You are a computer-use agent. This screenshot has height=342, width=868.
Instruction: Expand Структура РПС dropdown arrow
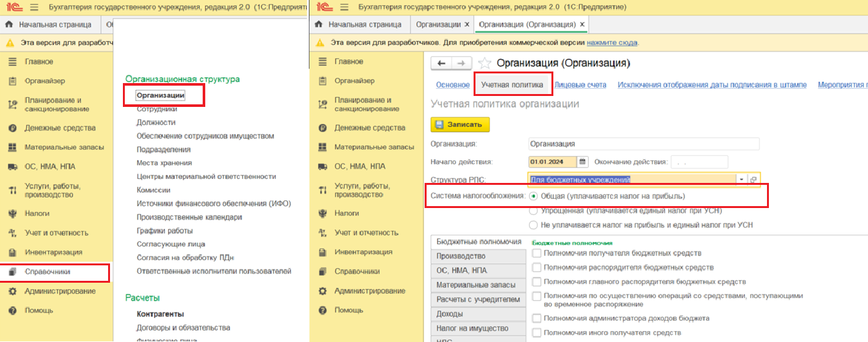[x=741, y=180]
